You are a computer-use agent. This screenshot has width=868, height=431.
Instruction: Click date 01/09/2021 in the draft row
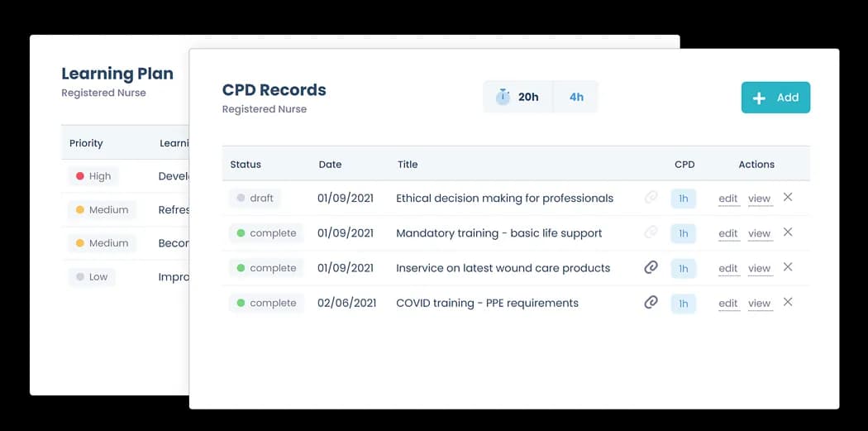click(x=346, y=199)
